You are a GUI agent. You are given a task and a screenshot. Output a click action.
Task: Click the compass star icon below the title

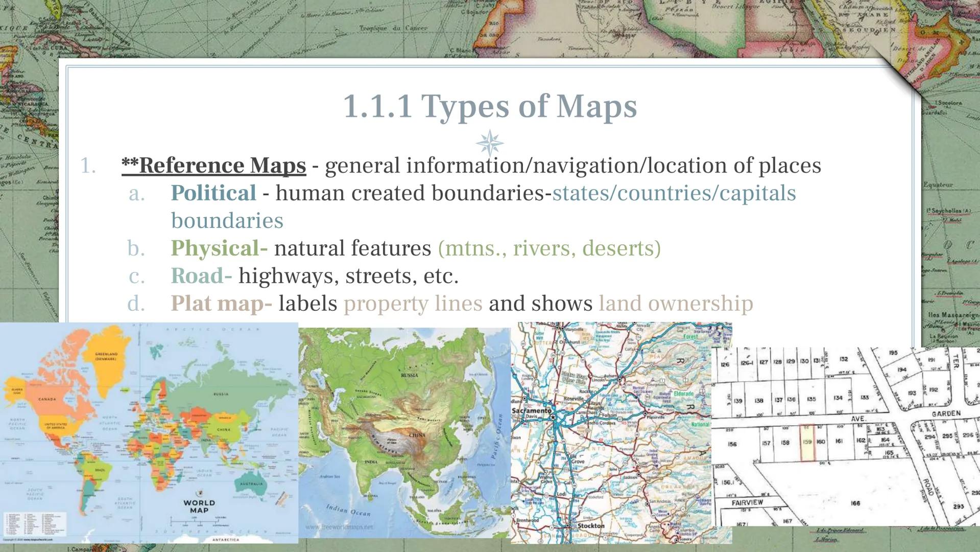pyautogui.click(x=490, y=143)
